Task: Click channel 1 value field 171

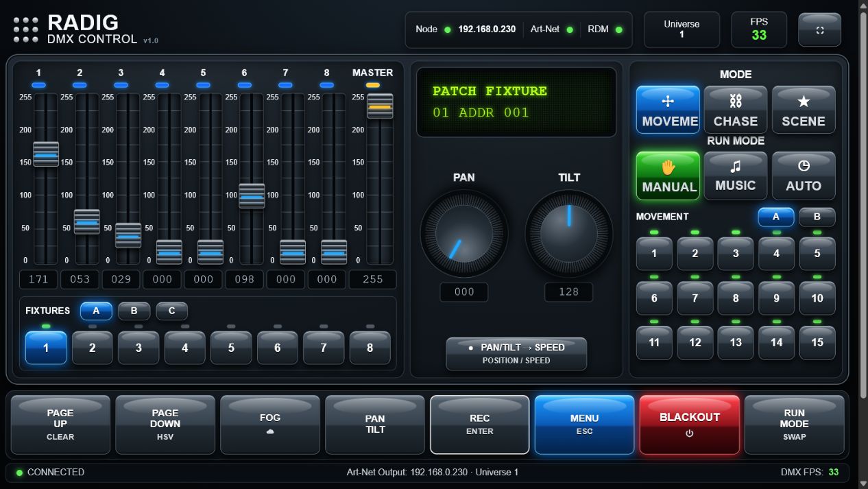Action: coord(38,279)
